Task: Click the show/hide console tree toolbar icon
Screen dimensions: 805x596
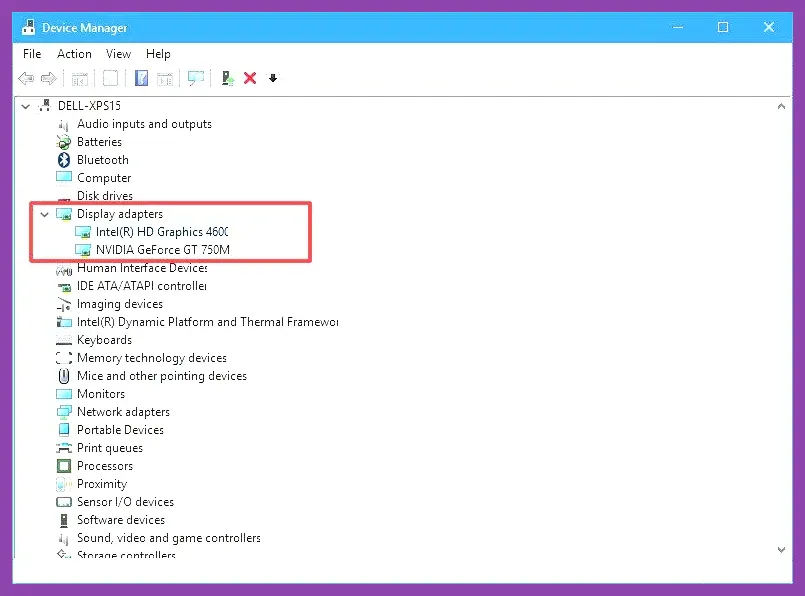Action: click(80, 79)
